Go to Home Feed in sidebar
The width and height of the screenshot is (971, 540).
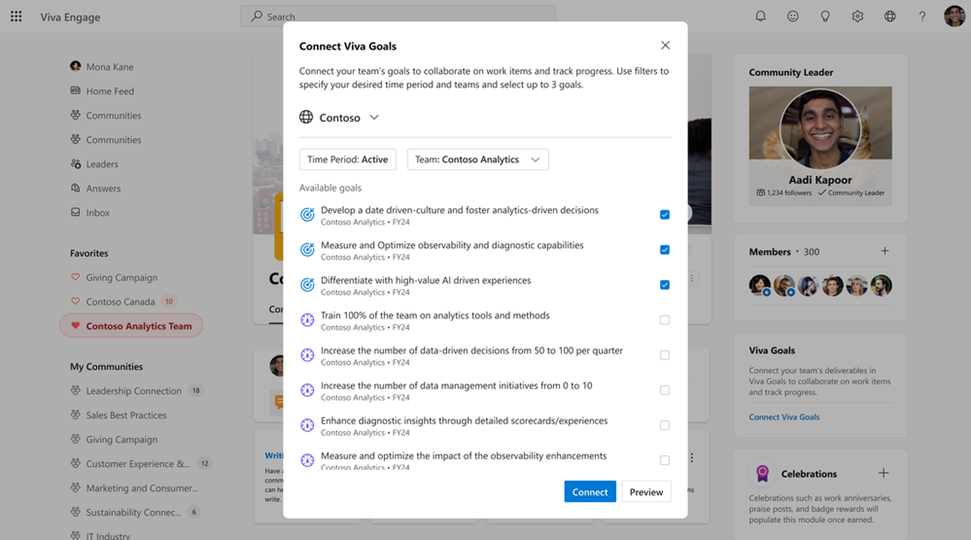(x=109, y=91)
